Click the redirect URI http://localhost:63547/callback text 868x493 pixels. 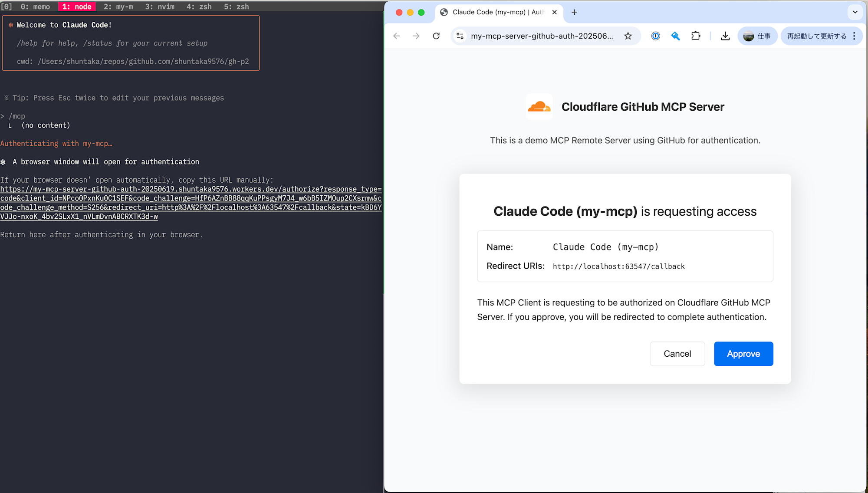tap(618, 266)
